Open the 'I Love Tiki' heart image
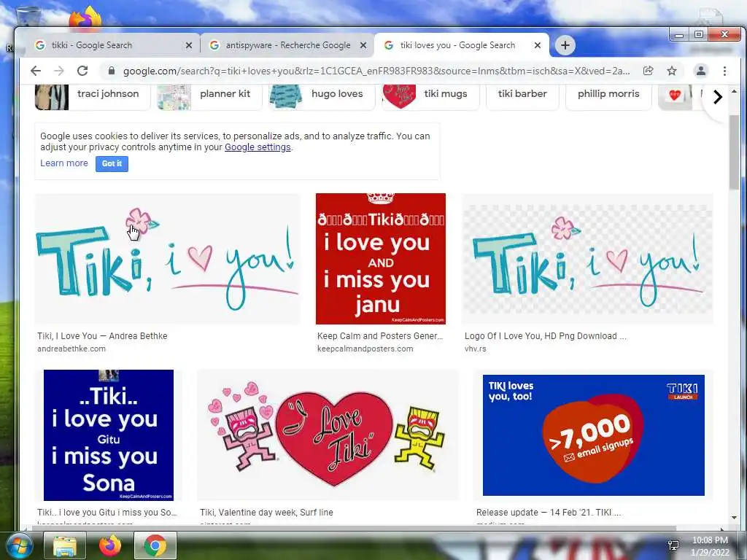 coord(328,435)
